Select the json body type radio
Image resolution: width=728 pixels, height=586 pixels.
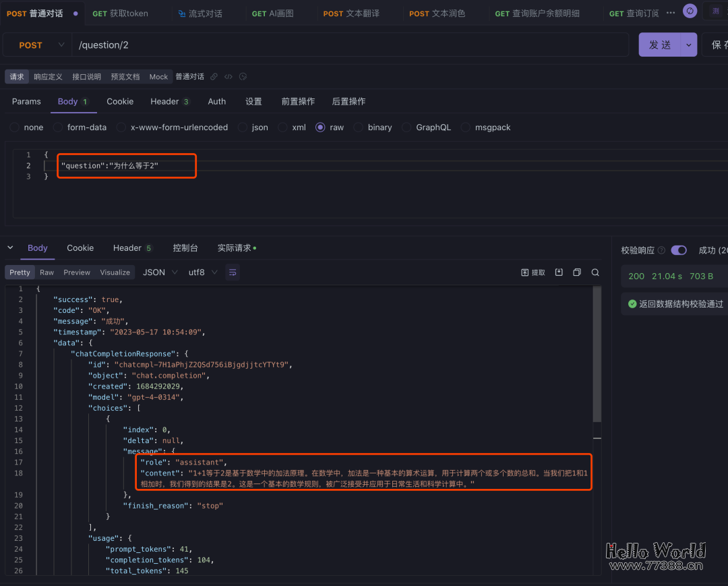243,127
